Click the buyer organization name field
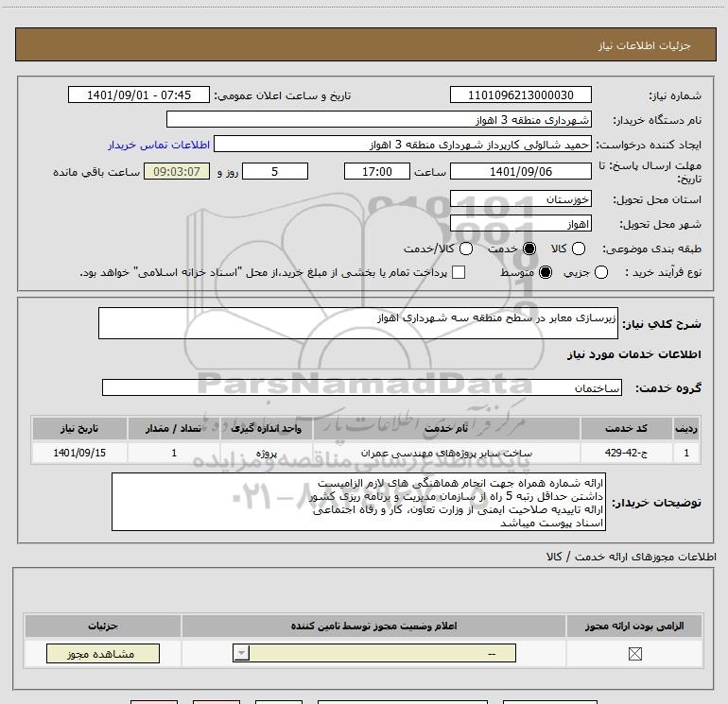 [x=379, y=119]
